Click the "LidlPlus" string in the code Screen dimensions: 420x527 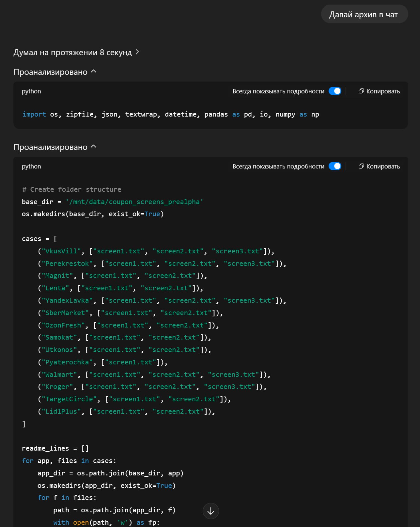[x=61, y=411]
